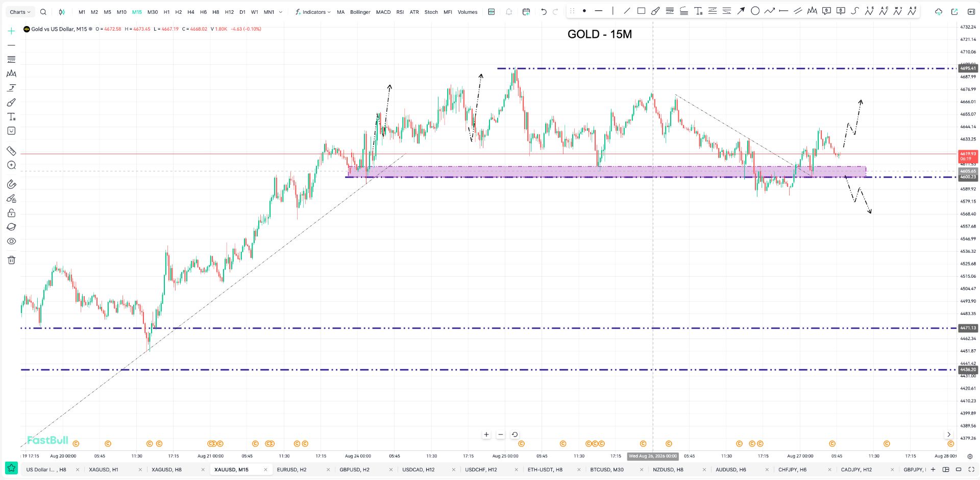Toggle the magnet snap mode
The height and width of the screenshot is (480, 980).
tap(11, 184)
